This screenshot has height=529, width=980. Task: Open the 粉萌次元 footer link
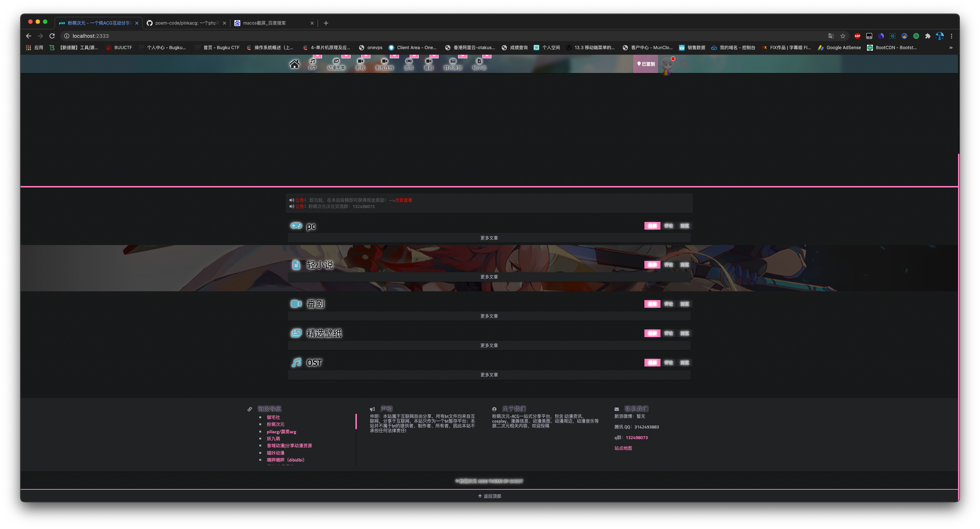click(x=275, y=424)
